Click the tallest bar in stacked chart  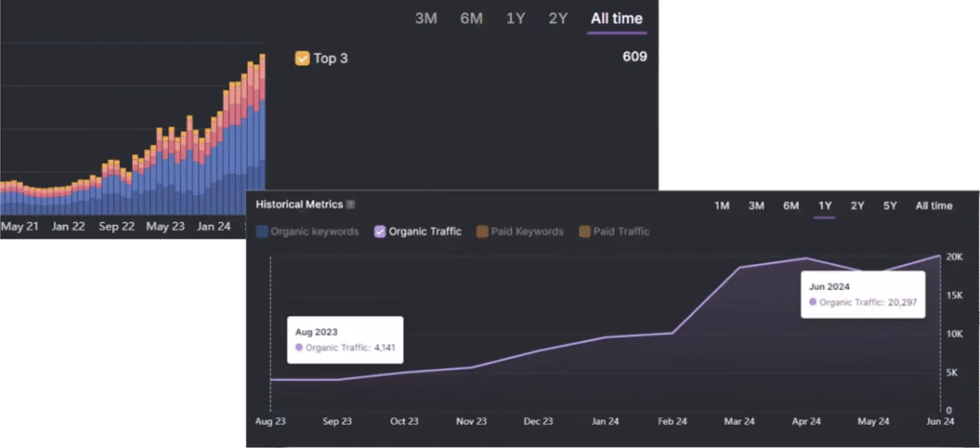[262, 134]
